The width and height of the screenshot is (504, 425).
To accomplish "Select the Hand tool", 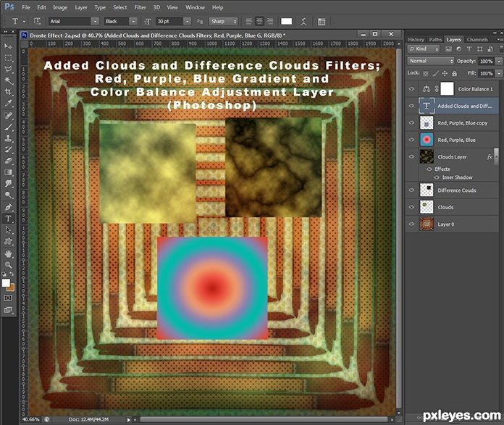I will [x=8, y=254].
